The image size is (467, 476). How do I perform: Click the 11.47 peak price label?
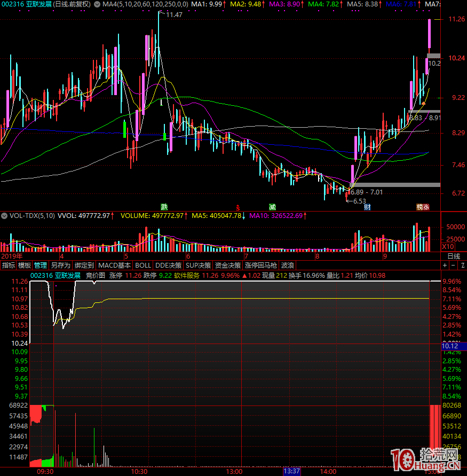point(174,14)
